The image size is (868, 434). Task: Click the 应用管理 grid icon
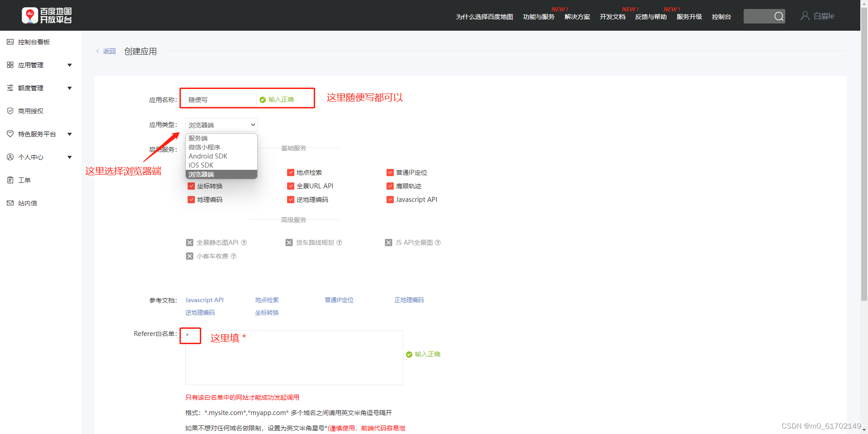pyautogui.click(x=10, y=65)
